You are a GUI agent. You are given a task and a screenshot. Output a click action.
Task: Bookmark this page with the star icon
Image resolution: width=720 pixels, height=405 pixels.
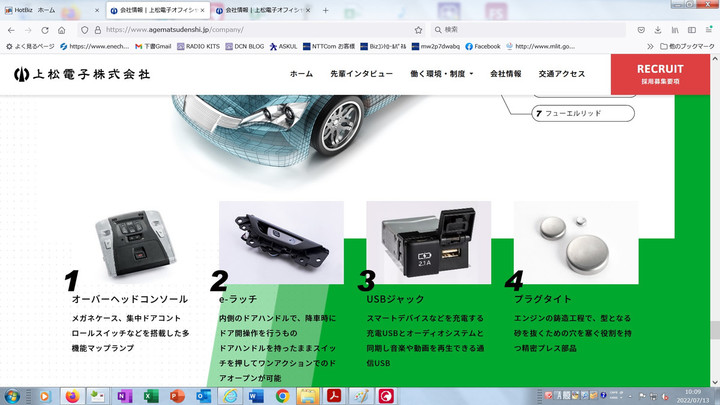[418, 30]
